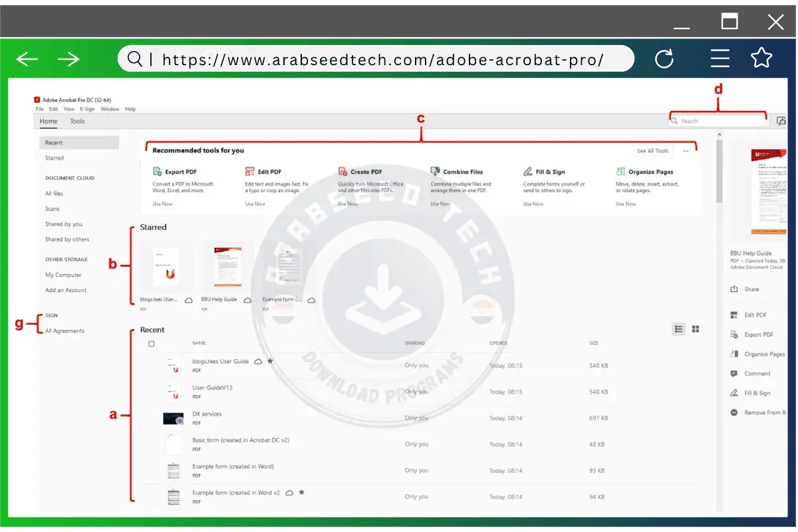Click the See All Tools button

(652, 150)
